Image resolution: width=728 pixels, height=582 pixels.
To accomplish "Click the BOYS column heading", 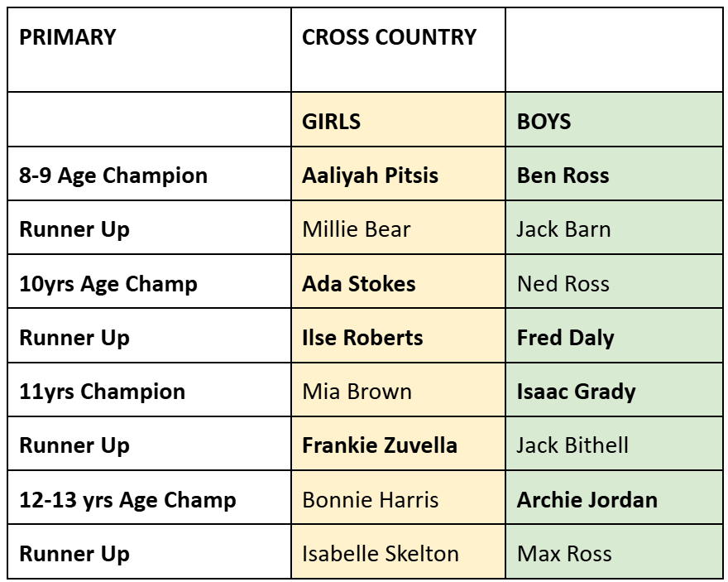I will (x=614, y=119).
